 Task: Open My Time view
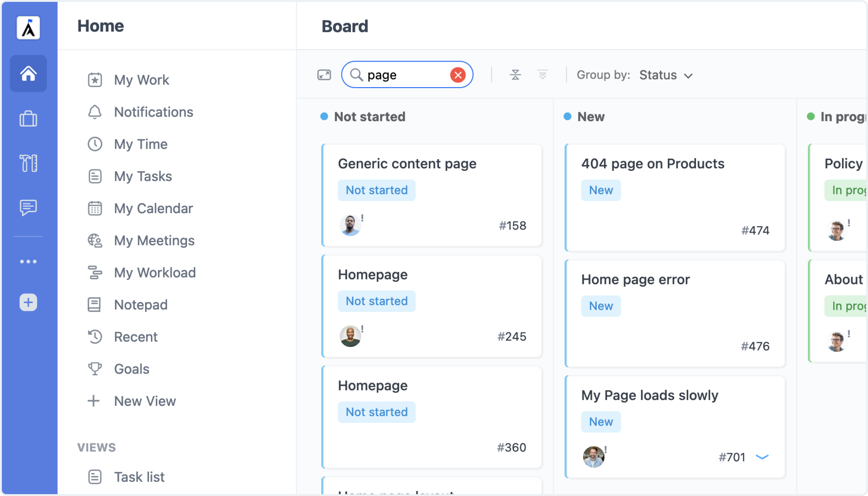click(x=141, y=144)
